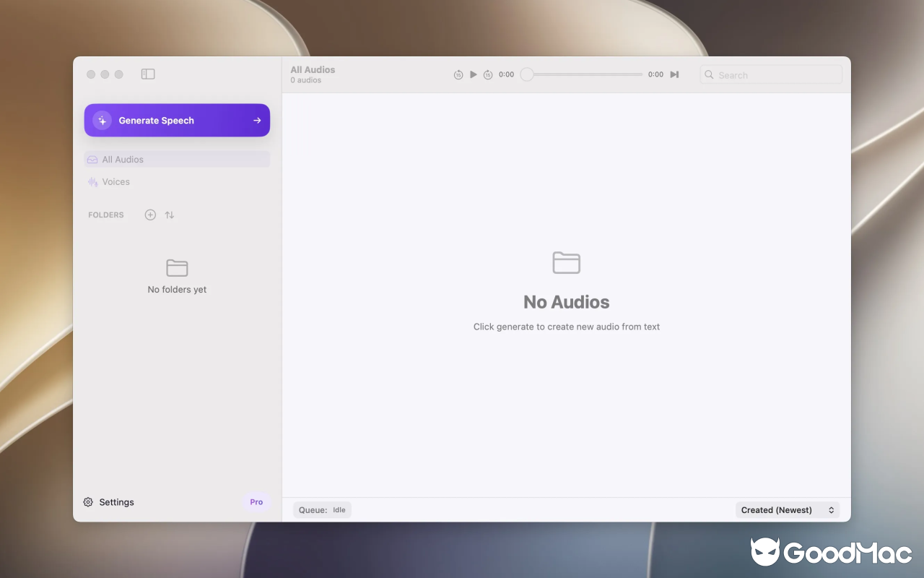Image resolution: width=924 pixels, height=578 pixels.
Task: Click the 'No folders yet' text
Action: click(x=177, y=290)
